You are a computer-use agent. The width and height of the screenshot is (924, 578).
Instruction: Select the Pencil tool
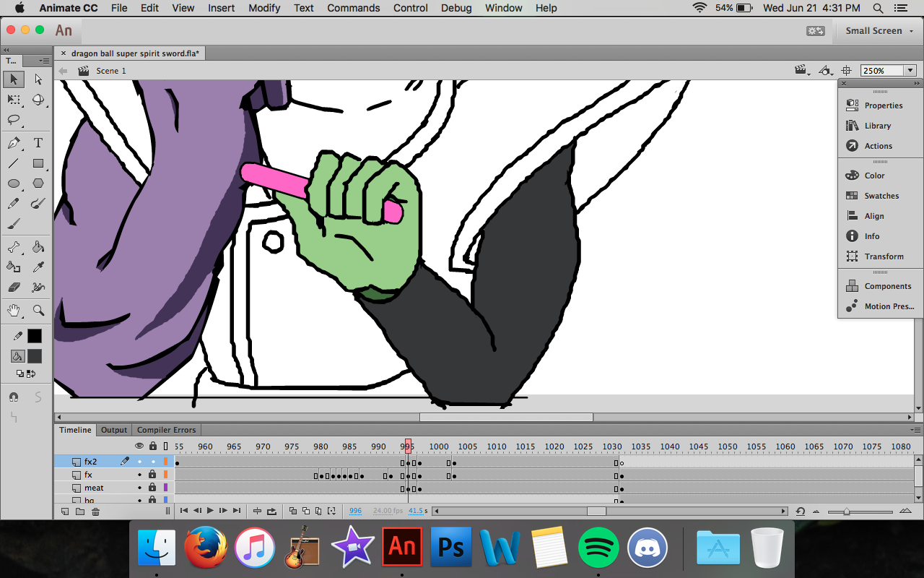point(13,204)
